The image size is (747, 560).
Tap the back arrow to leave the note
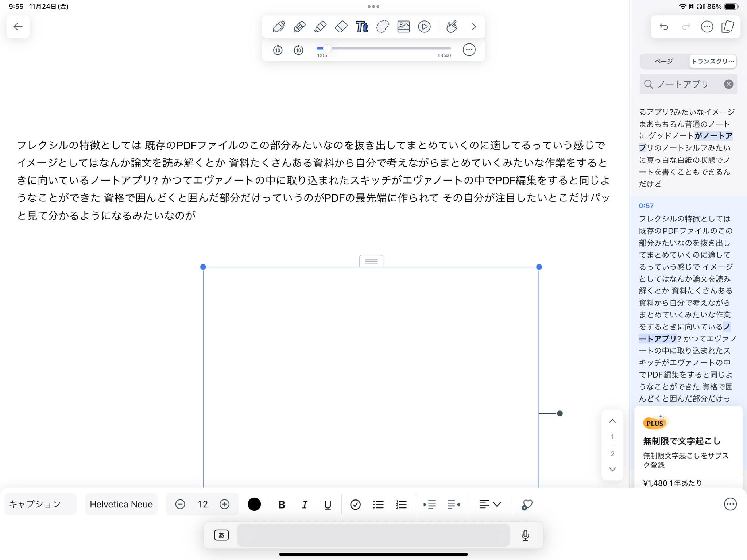[18, 27]
